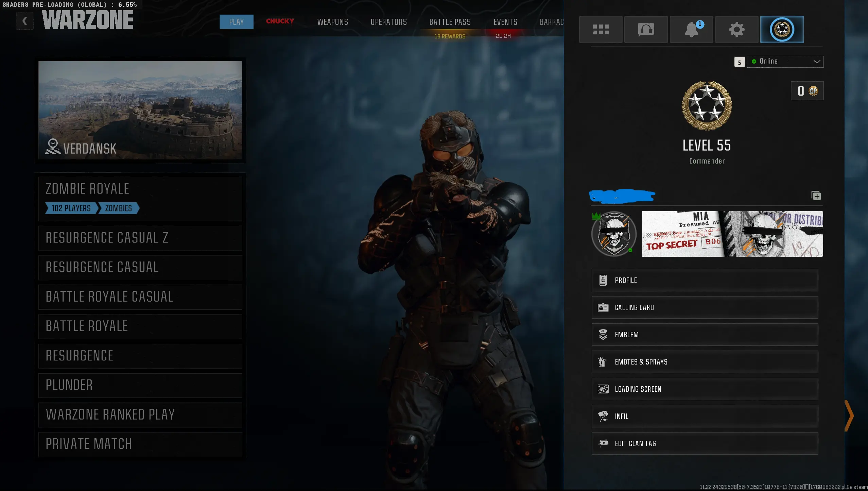This screenshot has height=491, width=868.
Task: Open the grid menu icon
Action: (x=601, y=30)
